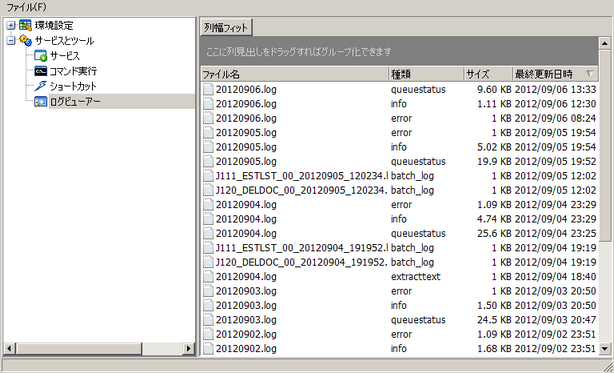614x373 pixels.
Task: Sort by the ファイル名 column header
Action: pos(294,74)
